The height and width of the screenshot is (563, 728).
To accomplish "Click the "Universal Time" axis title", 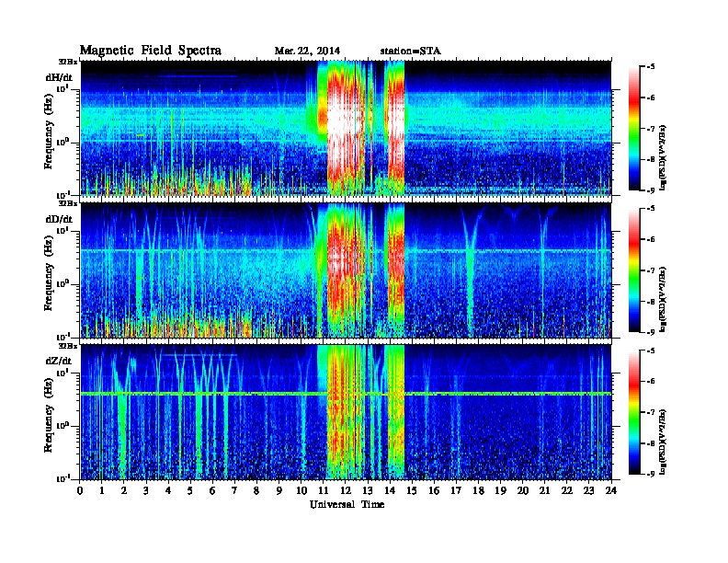I will 347,504.
